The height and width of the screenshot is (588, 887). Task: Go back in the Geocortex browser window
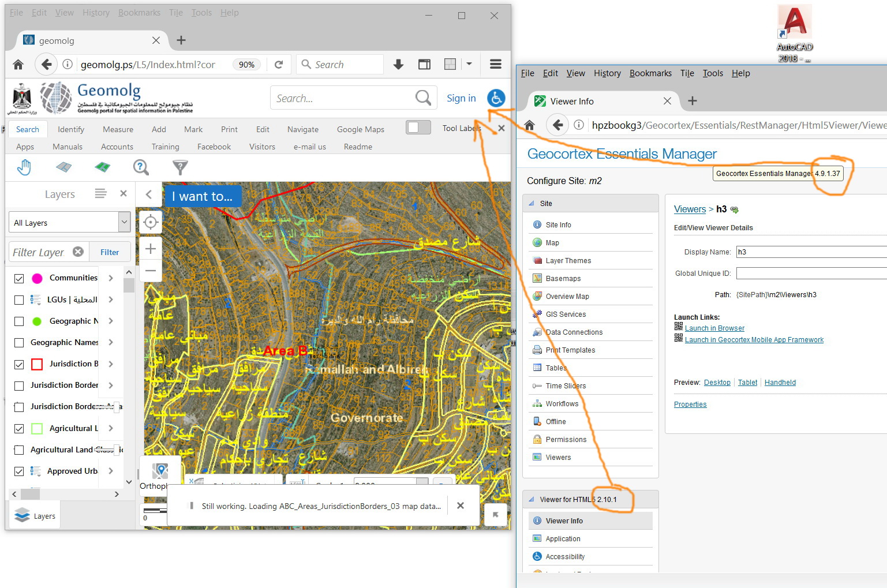[557, 125]
